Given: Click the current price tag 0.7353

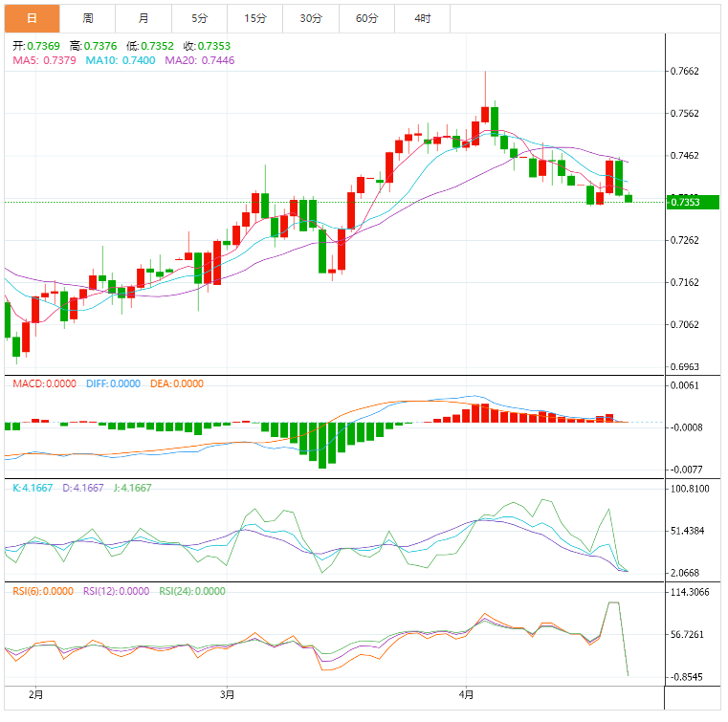Looking at the screenshot, I should tap(685, 202).
